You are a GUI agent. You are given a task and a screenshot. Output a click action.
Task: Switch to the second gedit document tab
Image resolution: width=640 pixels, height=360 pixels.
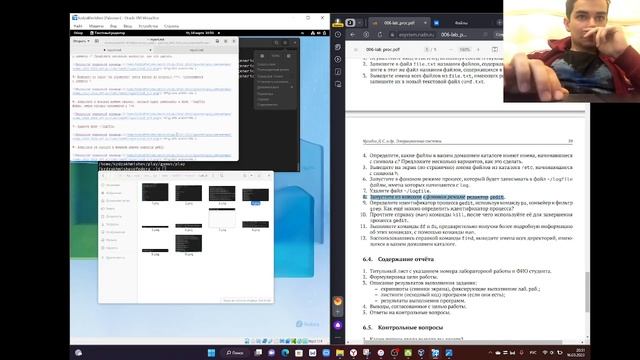coord(196,50)
